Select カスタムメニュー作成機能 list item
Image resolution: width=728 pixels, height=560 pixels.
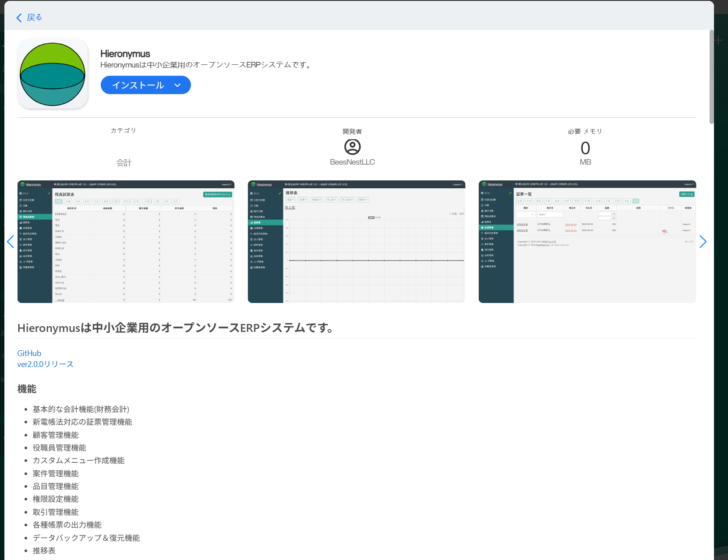pos(79,461)
